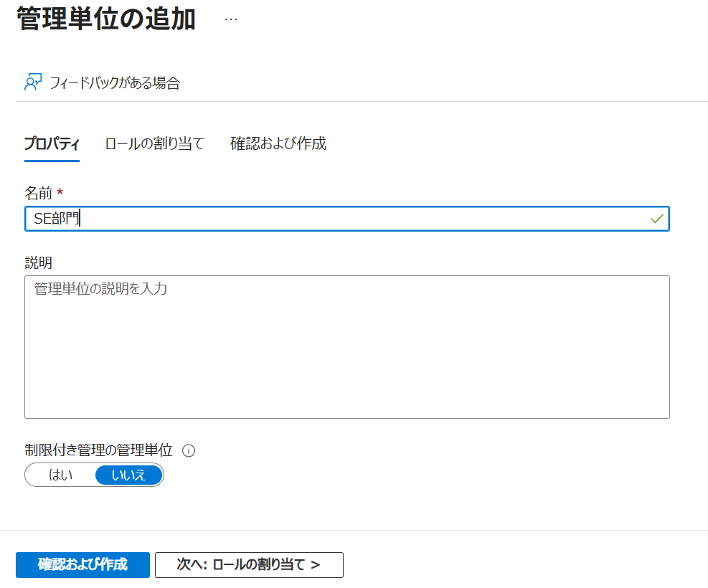This screenshot has height=588, width=708.
Task: Click the 名前 field containing SE部門
Action: 337,219
